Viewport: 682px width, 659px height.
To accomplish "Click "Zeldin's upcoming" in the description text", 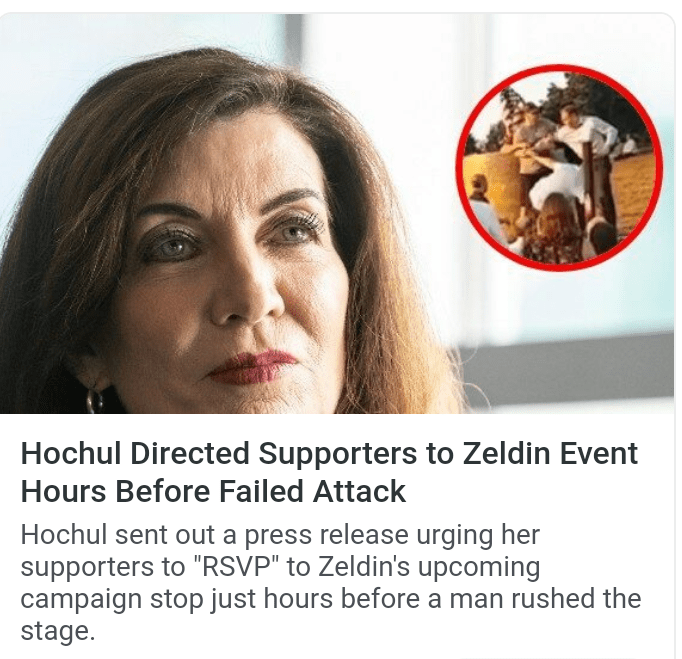I will point(429,568).
